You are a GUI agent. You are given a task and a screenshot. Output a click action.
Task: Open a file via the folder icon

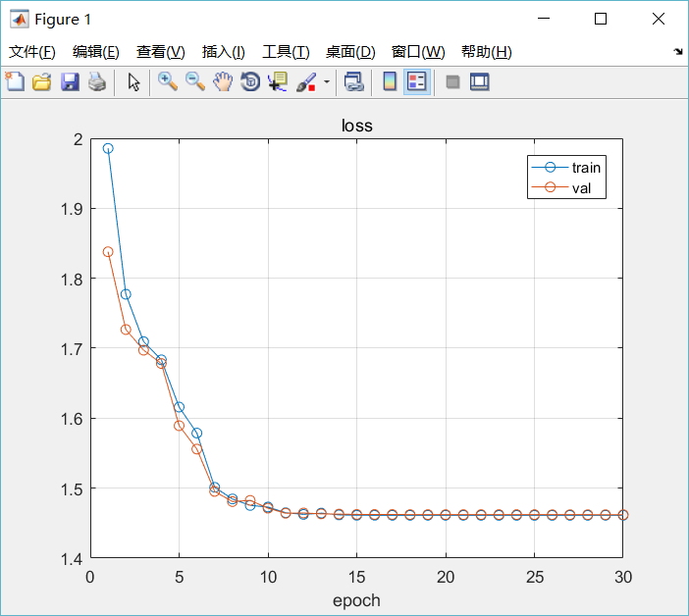pyautogui.click(x=42, y=81)
